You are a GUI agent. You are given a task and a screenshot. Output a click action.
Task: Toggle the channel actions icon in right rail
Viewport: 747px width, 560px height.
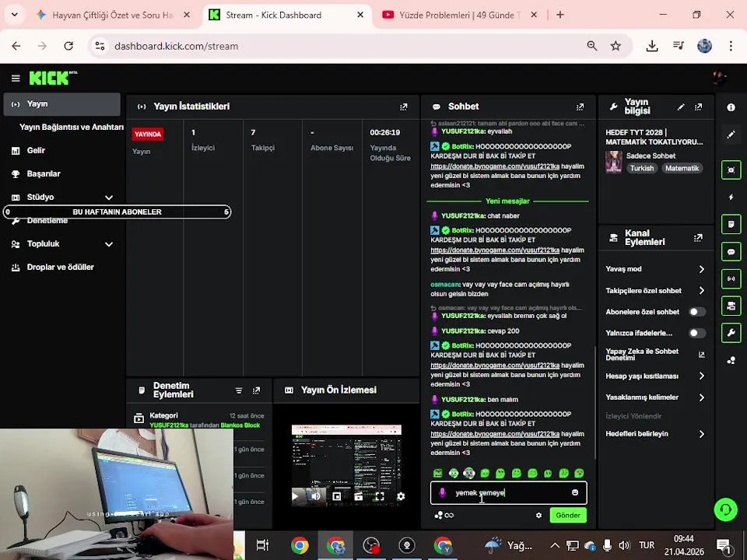tap(731, 306)
